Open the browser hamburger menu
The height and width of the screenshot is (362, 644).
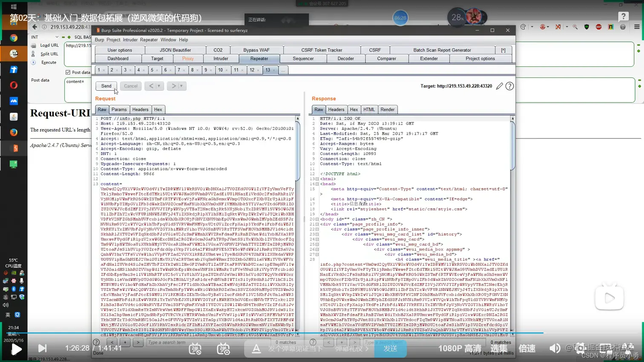[x=637, y=27]
